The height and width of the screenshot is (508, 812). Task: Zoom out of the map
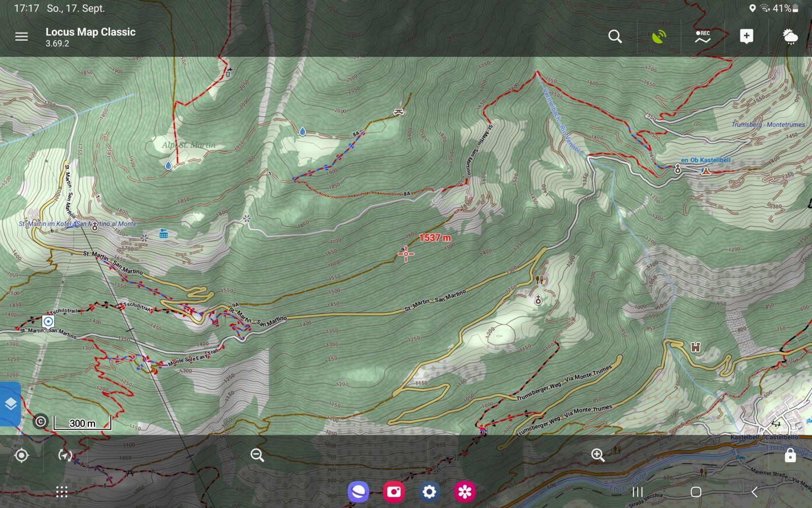(257, 455)
